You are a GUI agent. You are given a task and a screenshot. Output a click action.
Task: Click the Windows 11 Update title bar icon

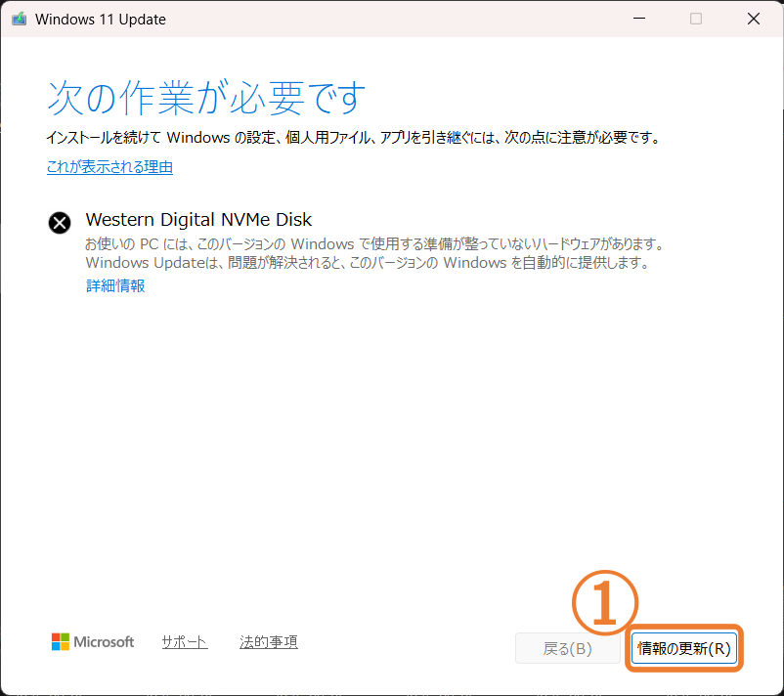coord(19,20)
